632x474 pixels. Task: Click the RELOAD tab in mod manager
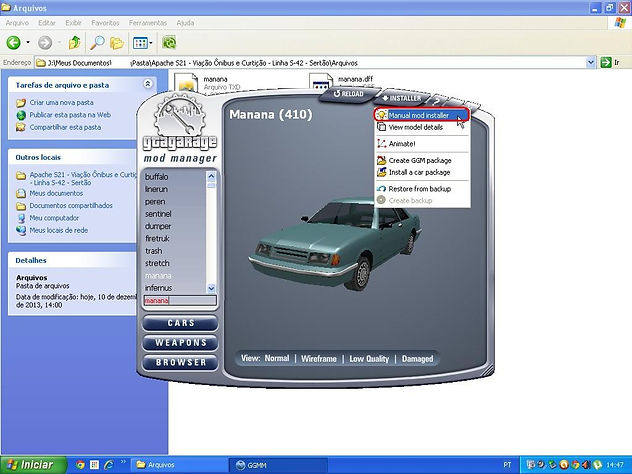tap(349, 94)
